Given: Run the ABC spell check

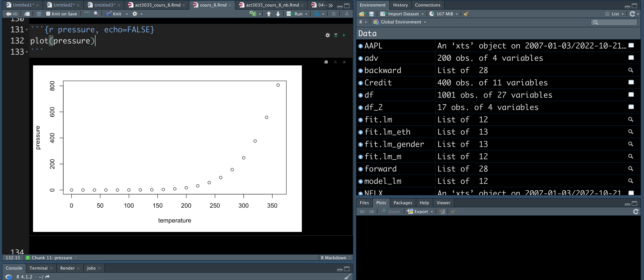Looking at the screenshot, I should click(87, 13).
